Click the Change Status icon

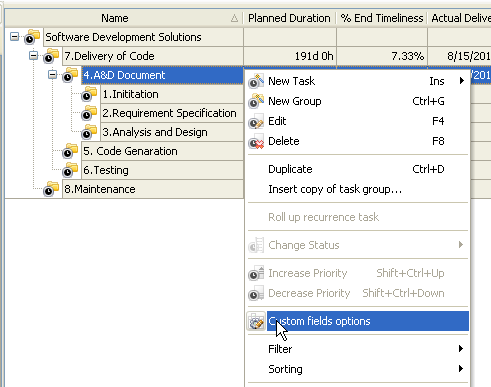pos(256,245)
